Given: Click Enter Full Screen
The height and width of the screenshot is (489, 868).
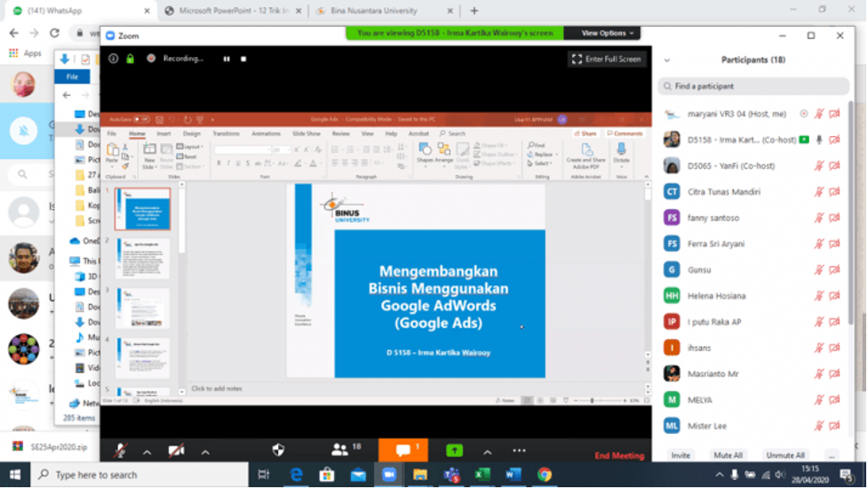Looking at the screenshot, I should coord(606,59).
